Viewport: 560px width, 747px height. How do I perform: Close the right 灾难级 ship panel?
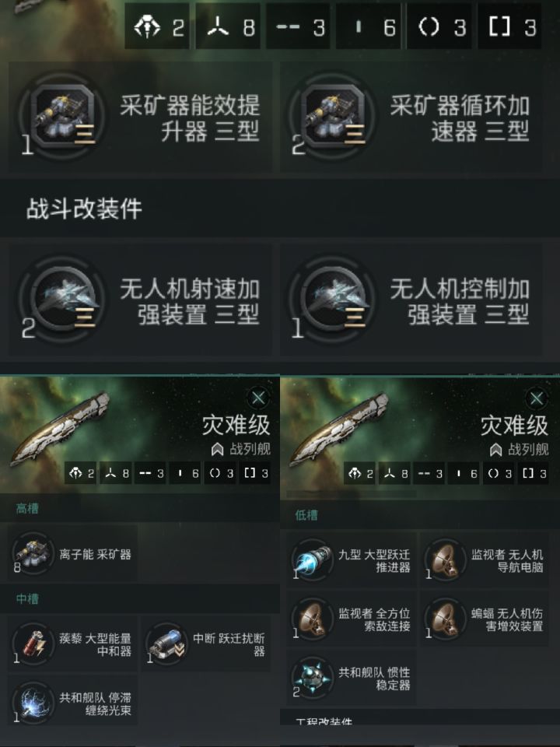[x=537, y=398]
